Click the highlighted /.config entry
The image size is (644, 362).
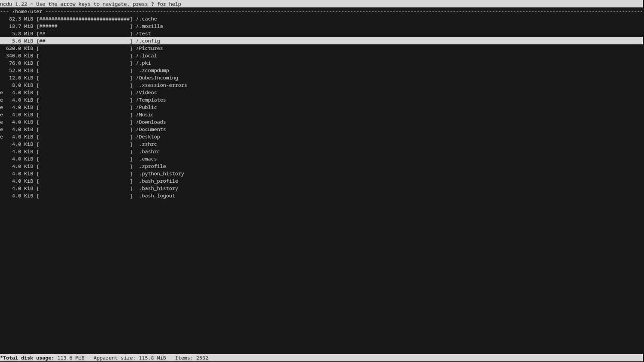tap(322, 41)
